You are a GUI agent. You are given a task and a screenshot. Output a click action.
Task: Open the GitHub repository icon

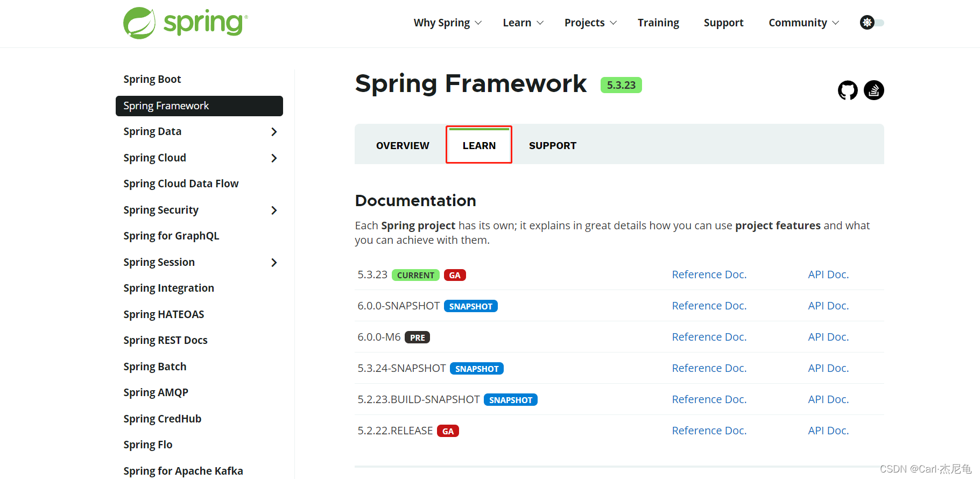pos(848,90)
